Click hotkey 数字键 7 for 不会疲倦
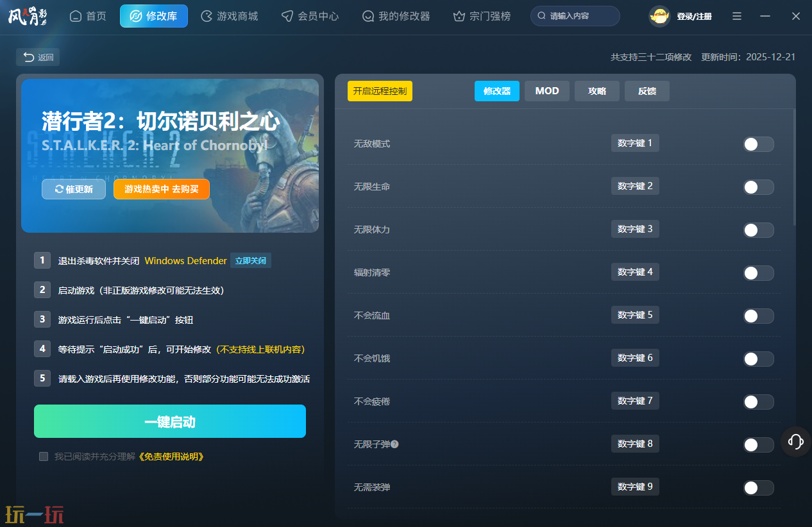This screenshot has width=812, height=527. pyautogui.click(x=635, y=401)
